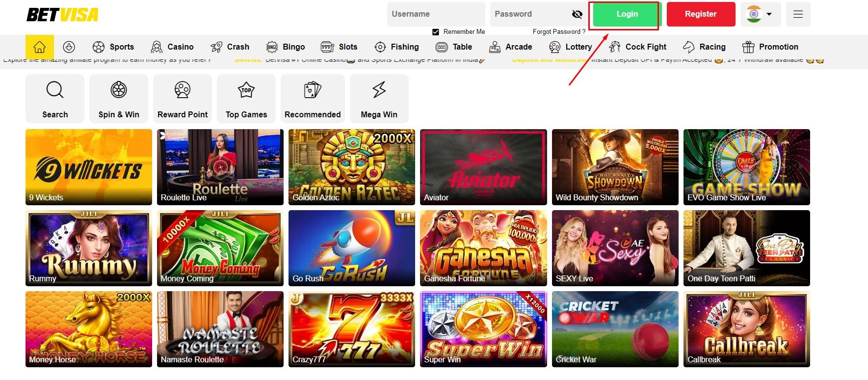Open the Sports section
Viewport: 868px width, 380px height.
pyautogui.click(x=113, y=47)
